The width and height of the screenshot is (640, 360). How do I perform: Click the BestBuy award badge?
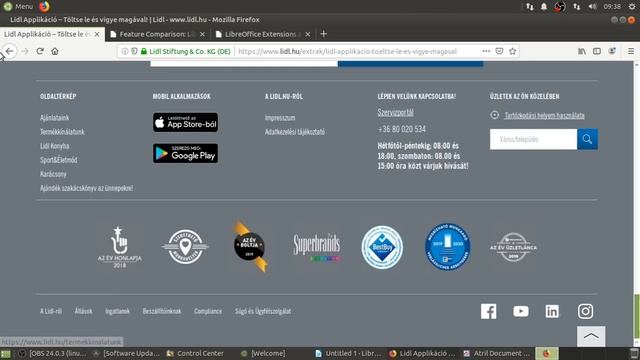tap(382, 247)
